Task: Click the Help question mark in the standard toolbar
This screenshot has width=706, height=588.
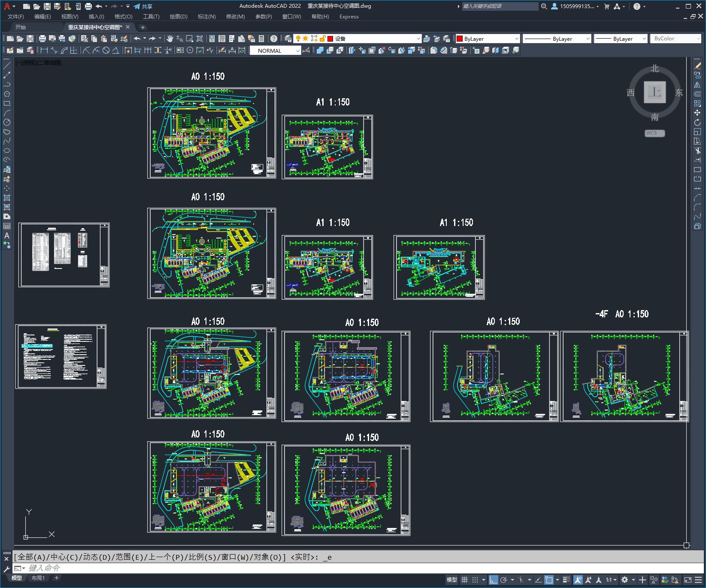Action: click(x=274, y=39)
